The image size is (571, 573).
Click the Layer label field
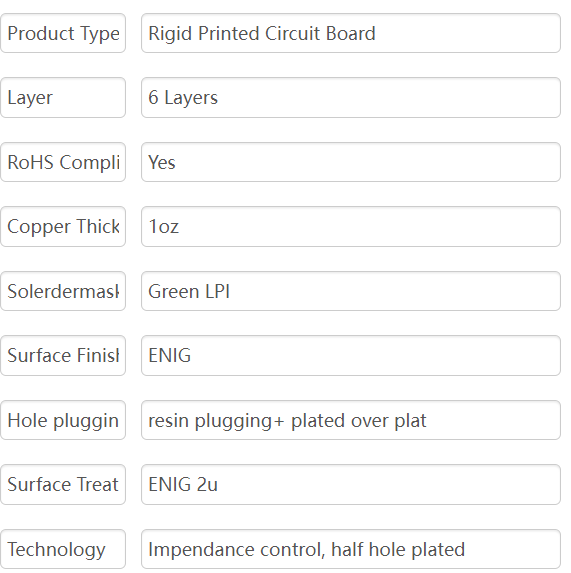click(63, 98)
